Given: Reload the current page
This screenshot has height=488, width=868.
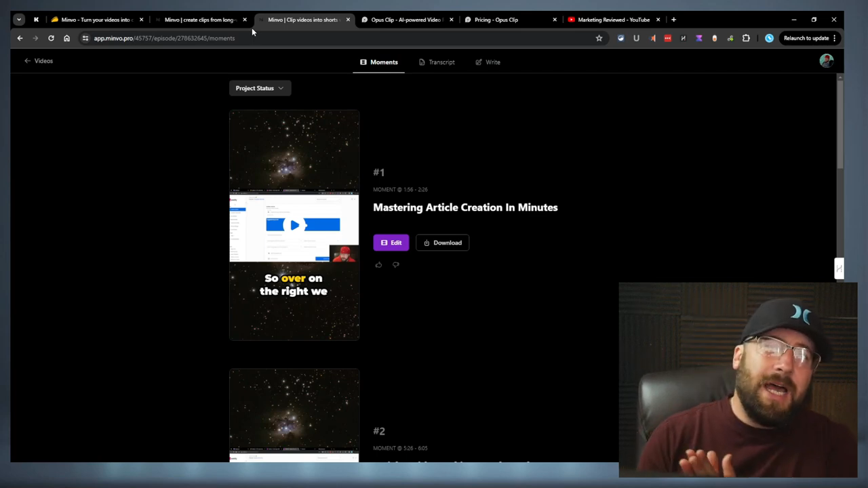Looking at the screenshot, I should pyautogui.click(x=51, y=38).
